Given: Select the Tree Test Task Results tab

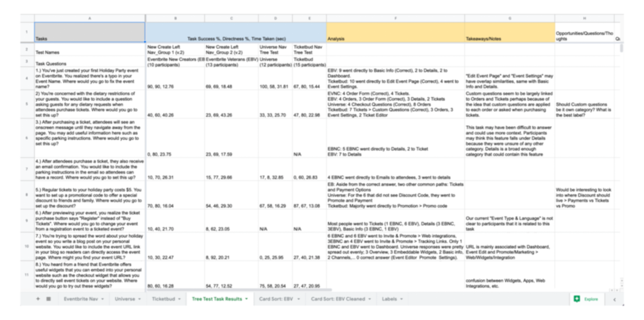Looking at the screenshot, I should pos(217,299).
